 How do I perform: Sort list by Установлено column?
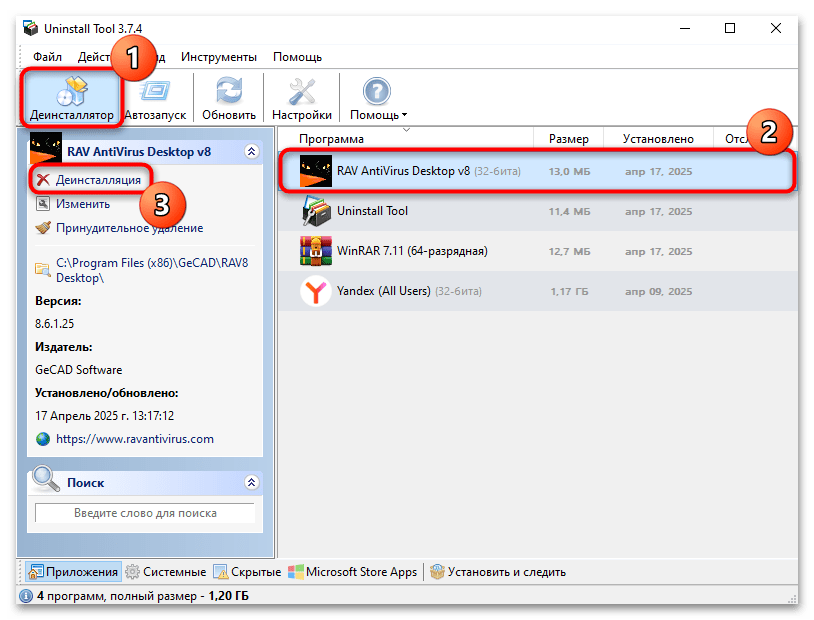click(658, 139)
